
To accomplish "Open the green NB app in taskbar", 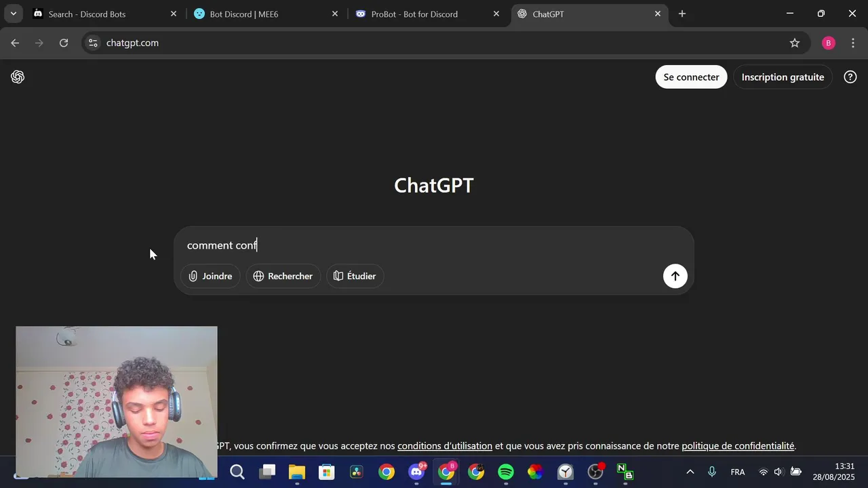I will [x=625, y=472].
